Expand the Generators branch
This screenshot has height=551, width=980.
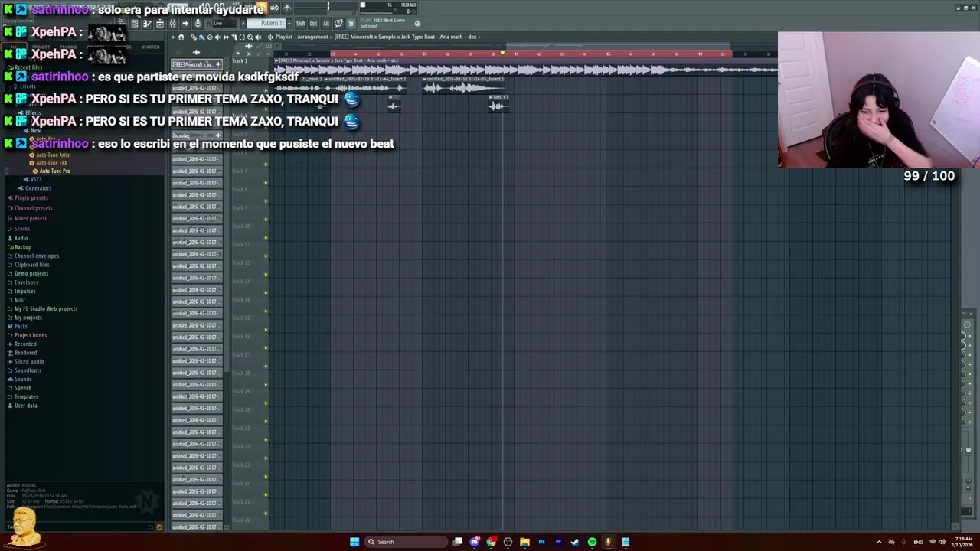click(38, 188)
